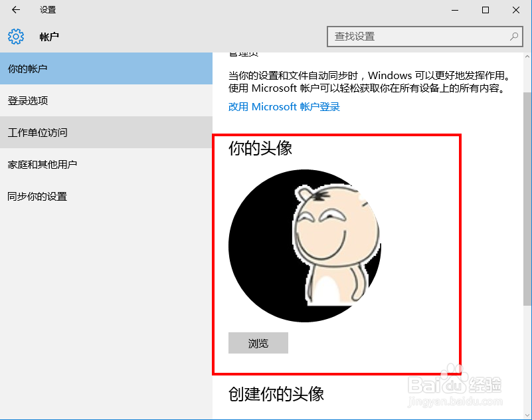
Task: Click the 创建你的头像 heading
Action: 276,394
